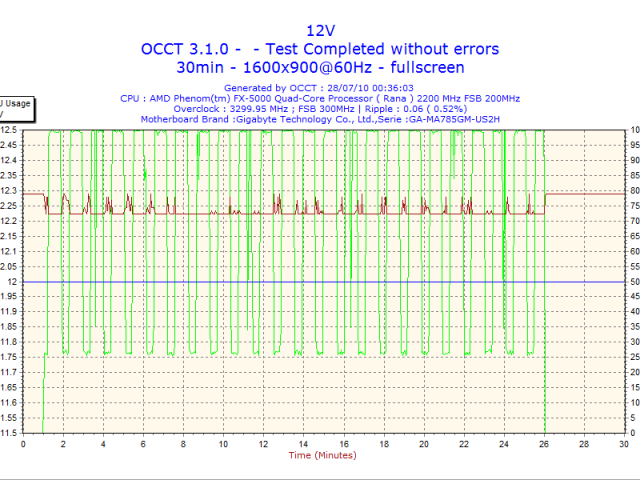Click "80" on the usage percent axis
Image resolution: width=640 pixels, height=480 pixels.
[635, 191]
